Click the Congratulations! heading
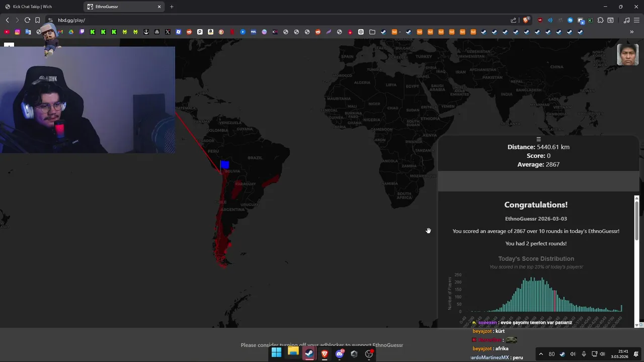644x362 pixels. click(536, 205)
